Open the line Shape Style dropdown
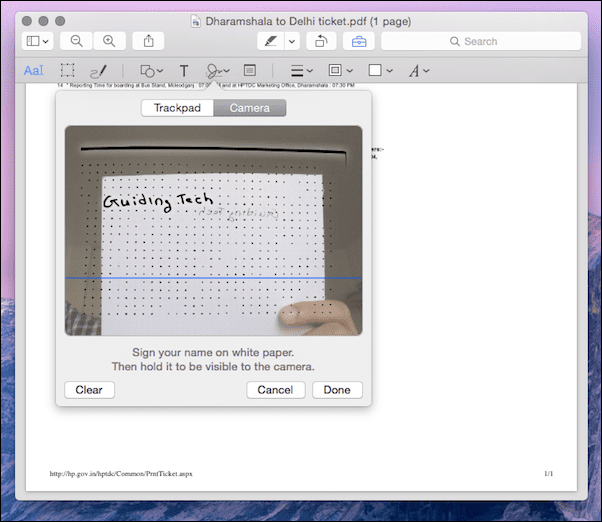 pyautogui.click(x=301, y=71)
